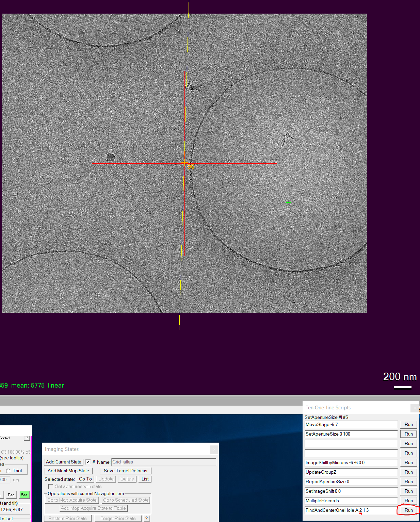Open Imaging States help with ? button
This screenshot has height=522, width=420.
(147, 518)
